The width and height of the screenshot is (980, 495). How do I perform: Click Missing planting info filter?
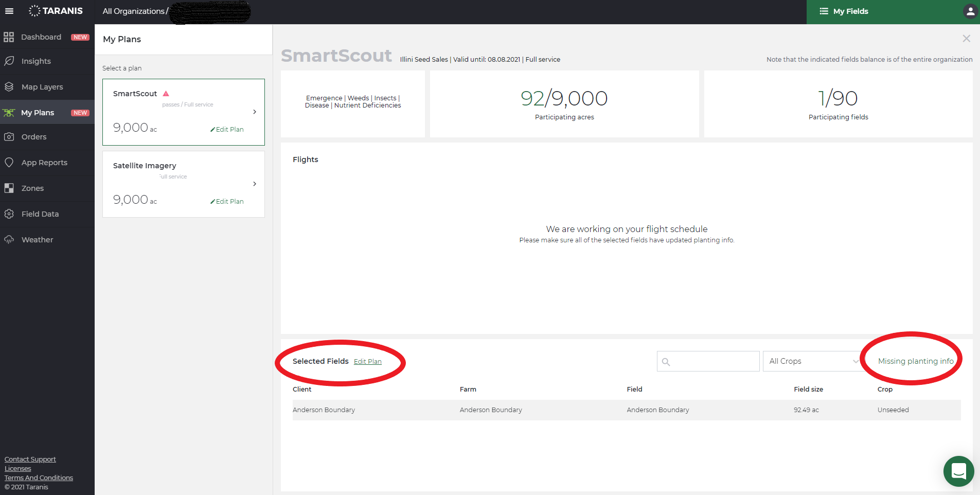pyautogui.click(x=916, y=361)
